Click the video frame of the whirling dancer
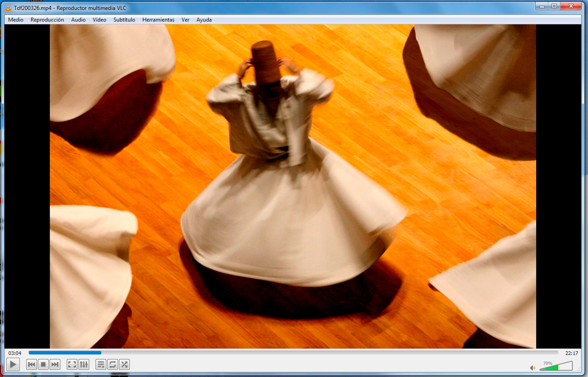The image size is (588, 377). pos(293,186)
